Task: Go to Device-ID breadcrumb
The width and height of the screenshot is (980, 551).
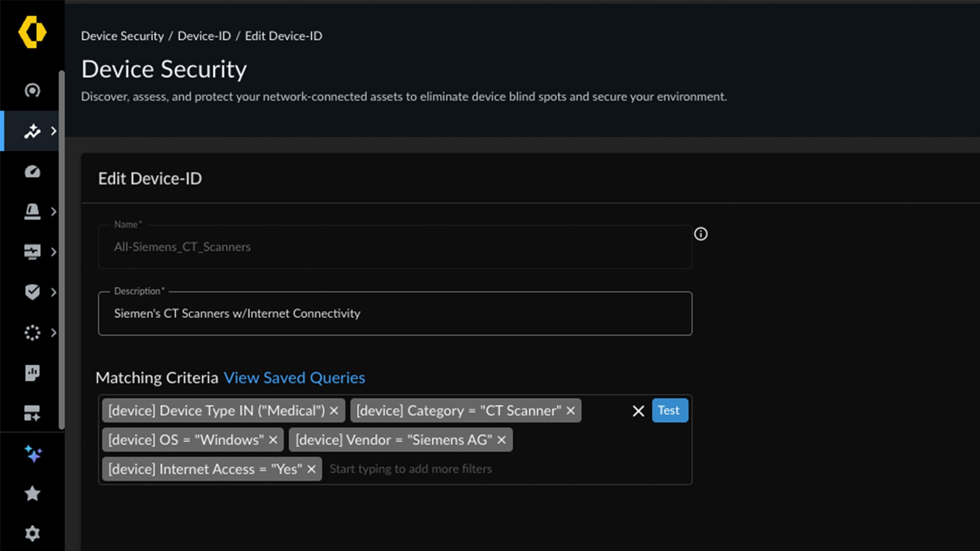Action: (x=204, y=36)
